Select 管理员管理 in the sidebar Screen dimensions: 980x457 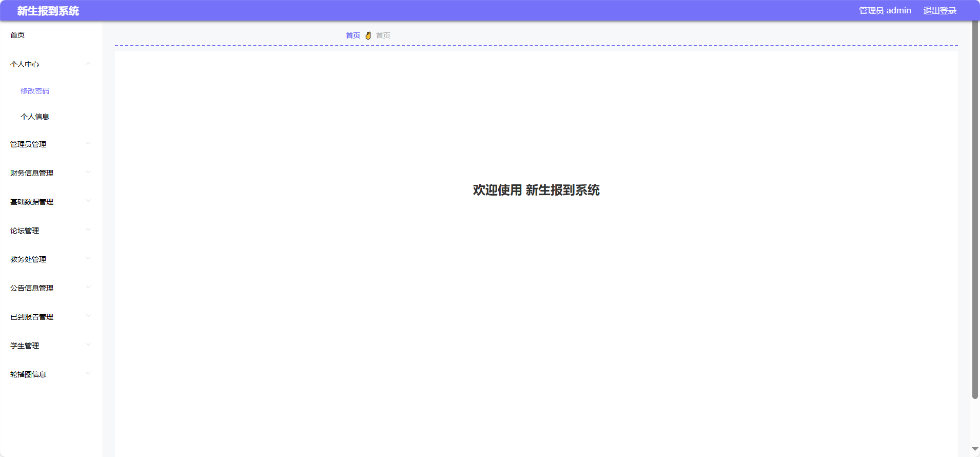(x=28, y=144)
